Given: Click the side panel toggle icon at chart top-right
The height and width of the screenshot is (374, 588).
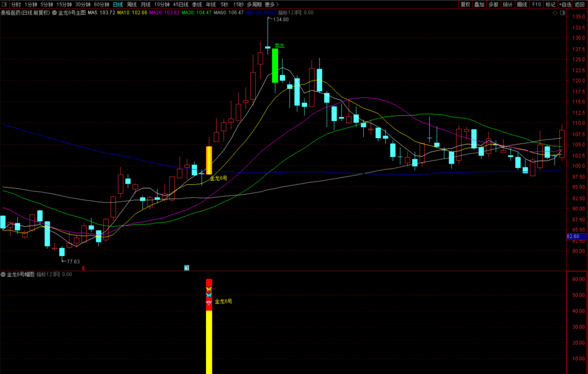Looking at the screenshot, I should tap(563, 14).
